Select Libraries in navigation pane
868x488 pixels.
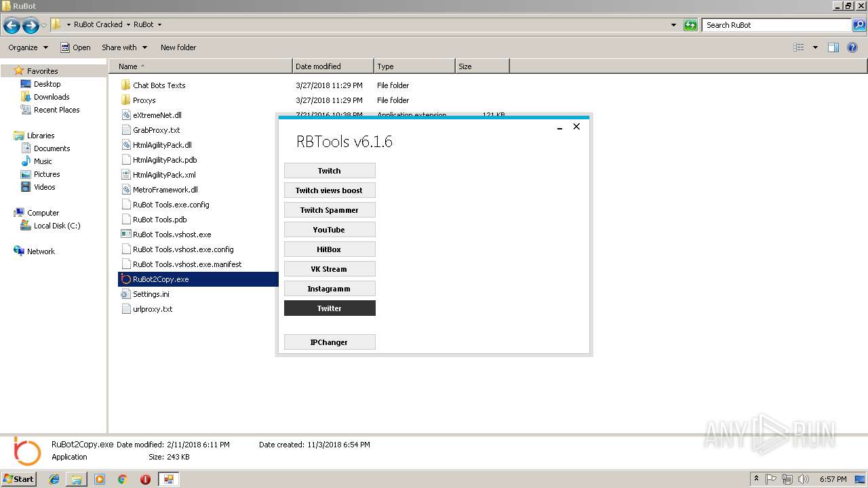click(x=41, y=136)
